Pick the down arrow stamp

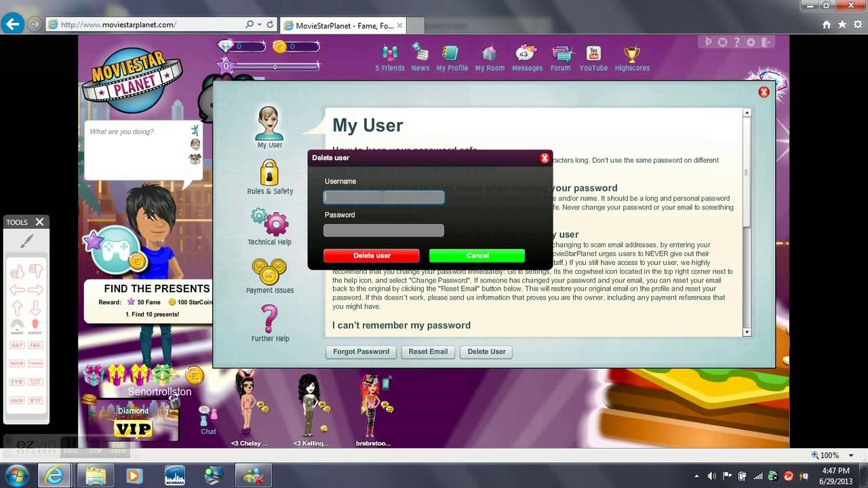pos(36,308)
